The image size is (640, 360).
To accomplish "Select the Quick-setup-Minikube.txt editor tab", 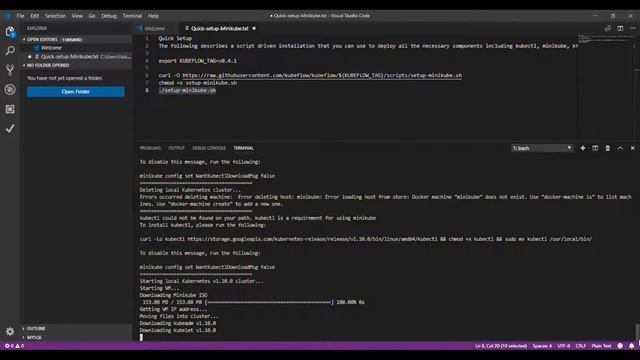I will [x=220, y=28].
